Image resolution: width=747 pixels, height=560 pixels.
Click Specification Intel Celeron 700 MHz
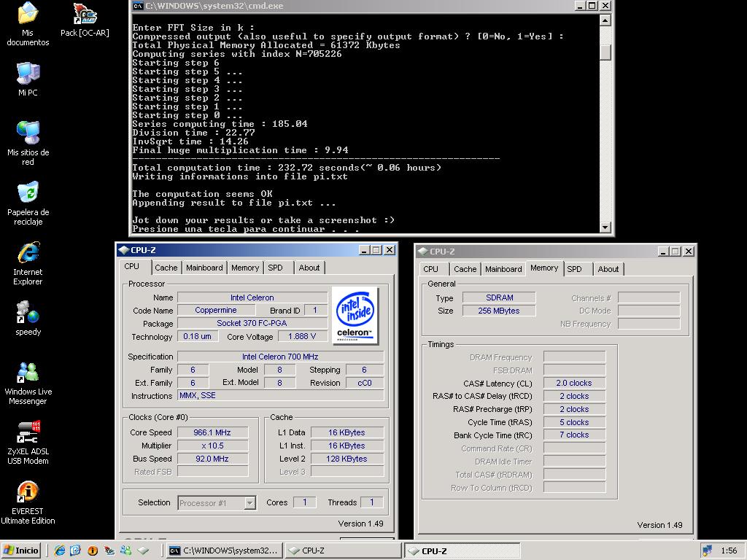[x=280, y=357]
